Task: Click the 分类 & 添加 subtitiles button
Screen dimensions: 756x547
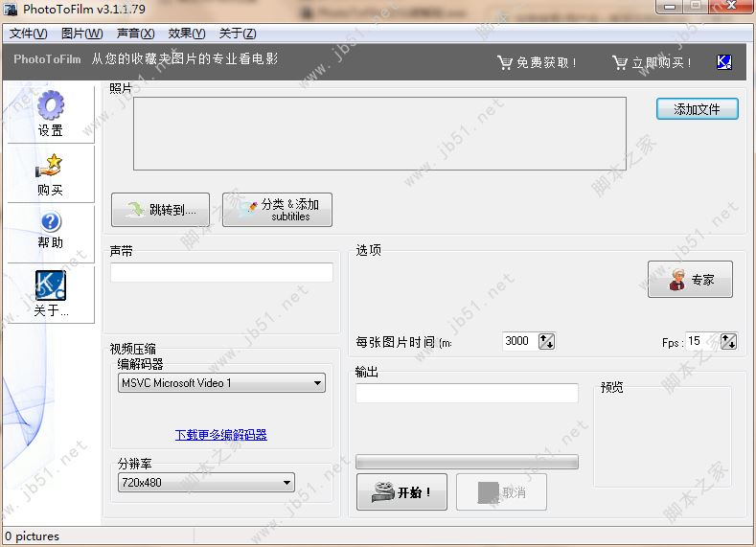Action: pyautogui.click(x=277, y=210)
